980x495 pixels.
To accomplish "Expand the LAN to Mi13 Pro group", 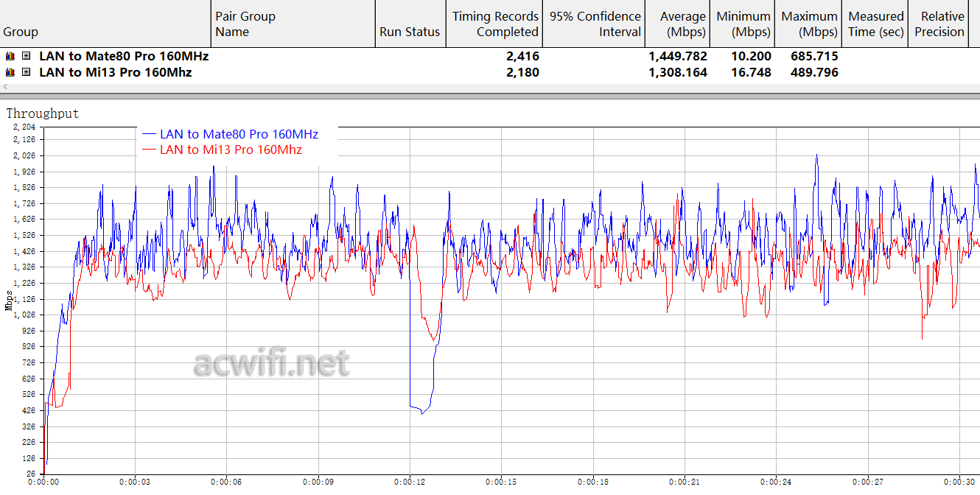I will (27, 72).
